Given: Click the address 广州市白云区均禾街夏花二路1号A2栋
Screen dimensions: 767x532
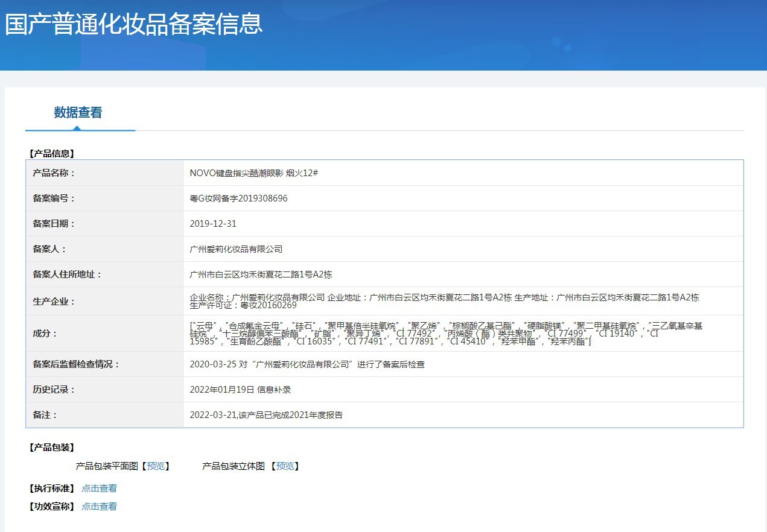Looking at the screenshot, I should point(261,274).
